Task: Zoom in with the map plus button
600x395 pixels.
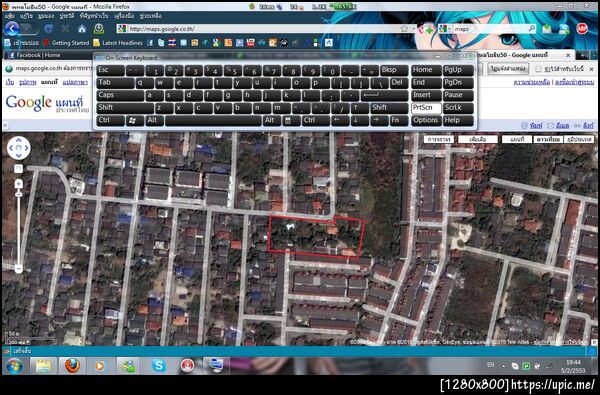Action: (x=18, y=184)
